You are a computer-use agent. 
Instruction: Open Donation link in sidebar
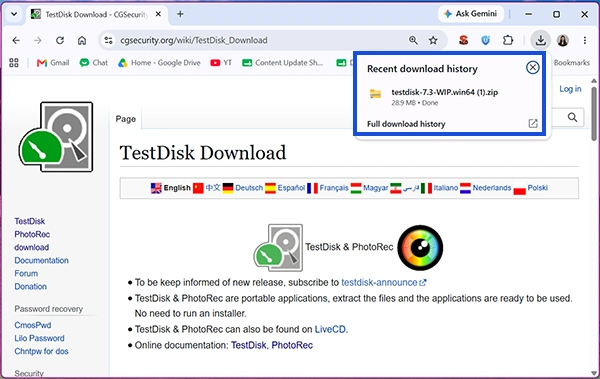point(31,286)
